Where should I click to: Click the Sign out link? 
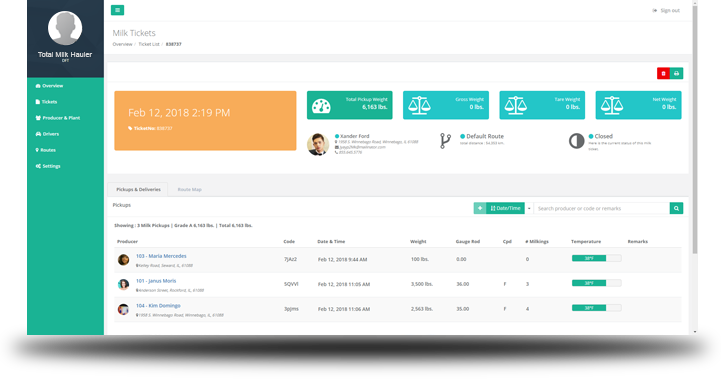coord(666,11)
